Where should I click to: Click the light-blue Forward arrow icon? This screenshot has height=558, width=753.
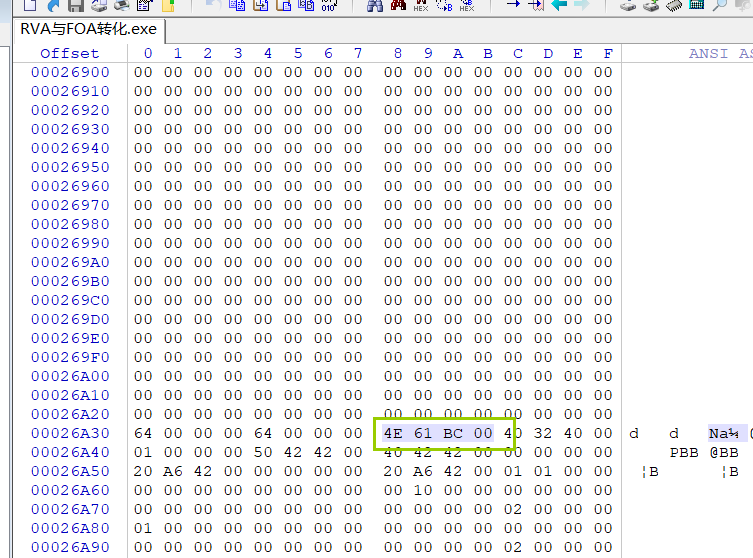(582, 5)
